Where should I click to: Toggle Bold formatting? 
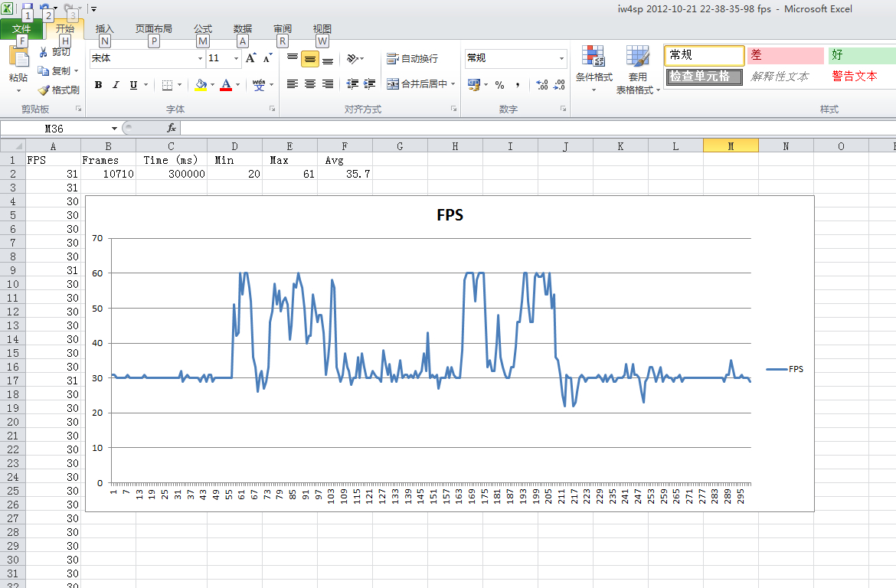(98, 84)
